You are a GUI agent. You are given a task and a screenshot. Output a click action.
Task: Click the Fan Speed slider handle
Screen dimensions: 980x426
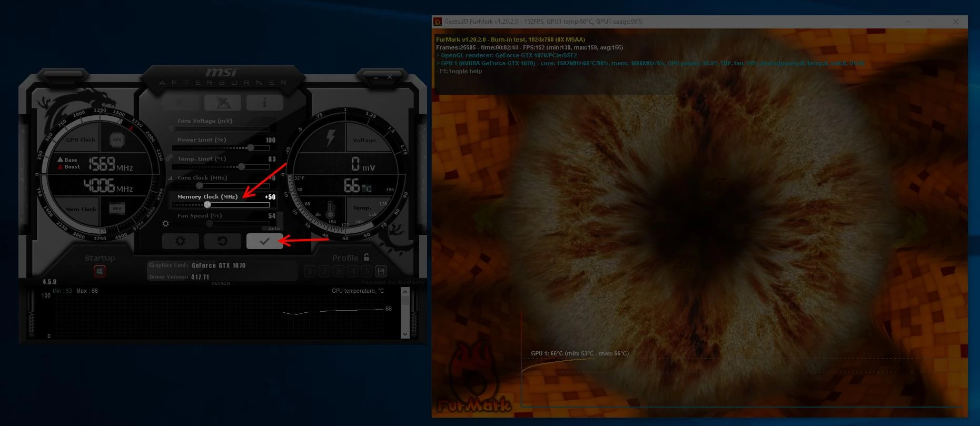click(210, 223)
